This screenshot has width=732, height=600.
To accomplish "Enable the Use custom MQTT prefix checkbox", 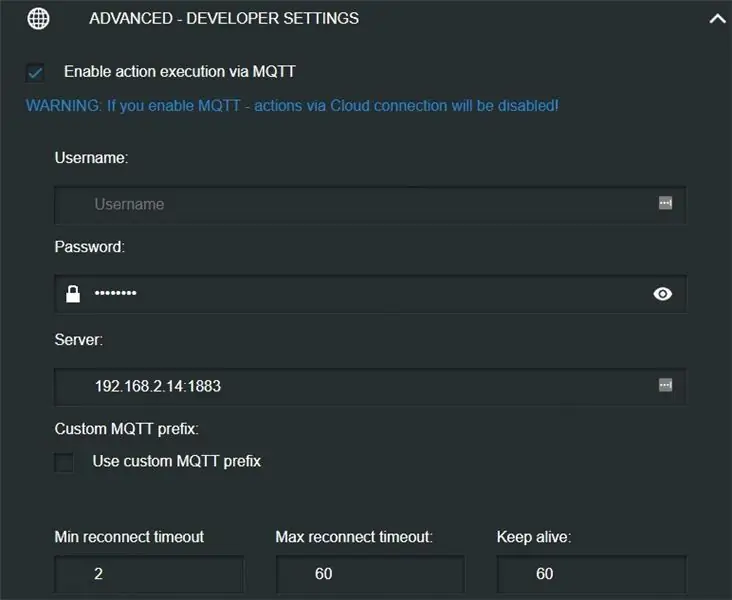I will [64, 462].
